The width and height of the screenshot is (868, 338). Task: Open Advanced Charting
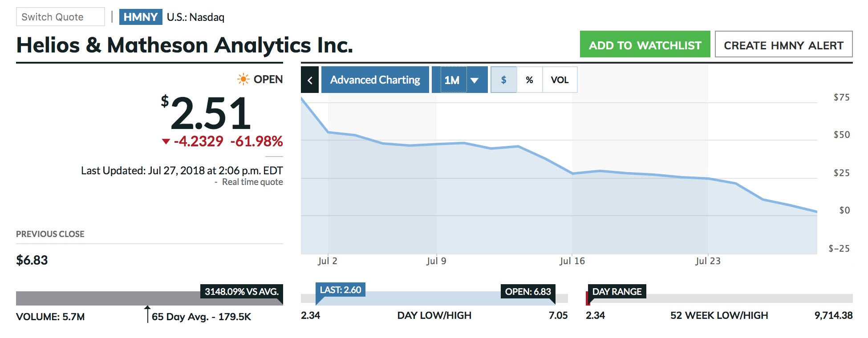click(x=375, y=80)
